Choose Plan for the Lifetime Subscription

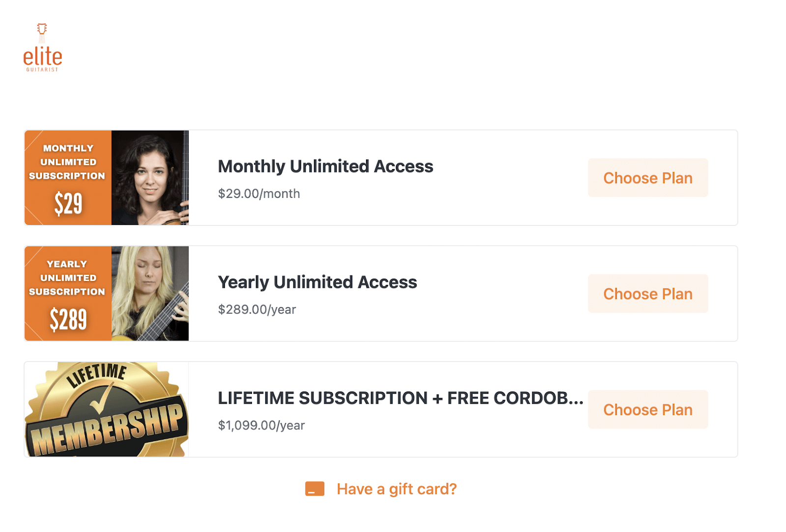point(647,409)
